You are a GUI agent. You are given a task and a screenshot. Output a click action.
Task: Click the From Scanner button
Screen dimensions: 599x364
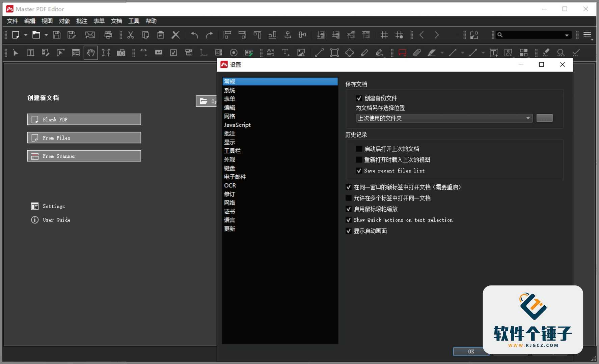84,156
